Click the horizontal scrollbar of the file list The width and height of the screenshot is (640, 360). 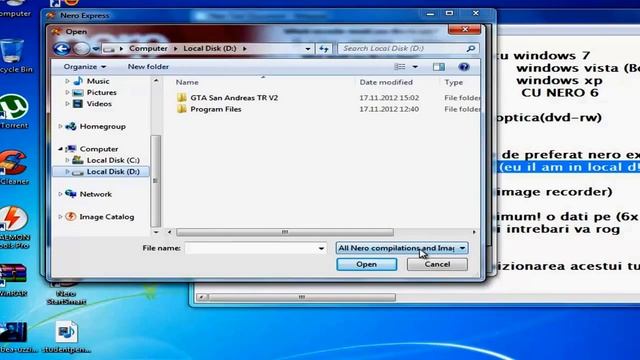(285, 232)
